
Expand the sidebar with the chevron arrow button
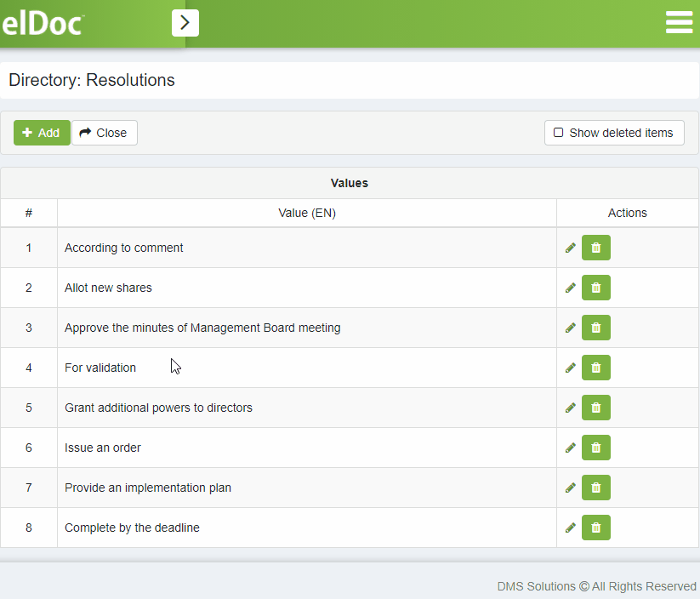[x=185, y=23]
